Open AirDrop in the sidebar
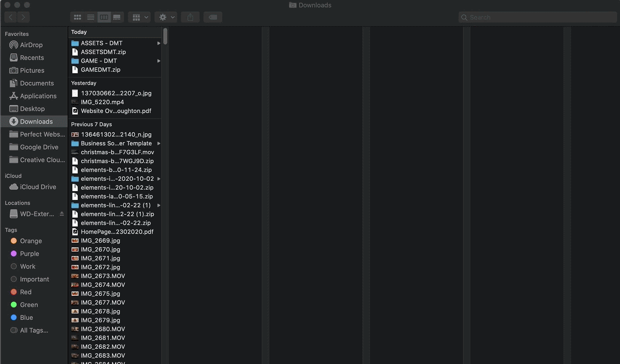This screenshot has width=620, height=364. (31, 45)
